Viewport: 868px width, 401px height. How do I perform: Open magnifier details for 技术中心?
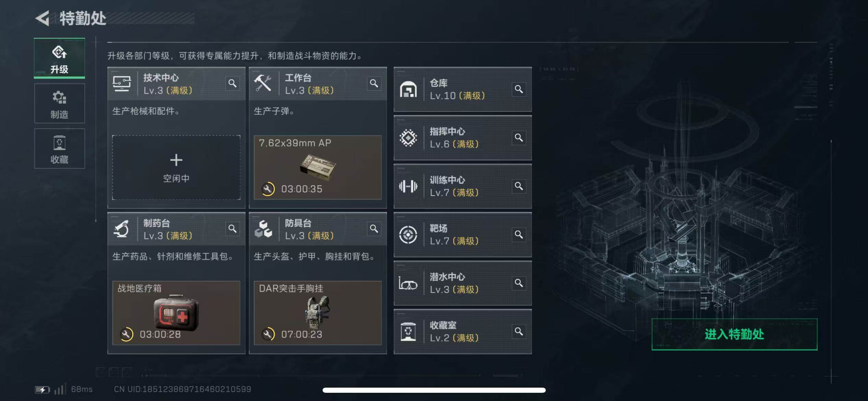[x=232, y=83]
